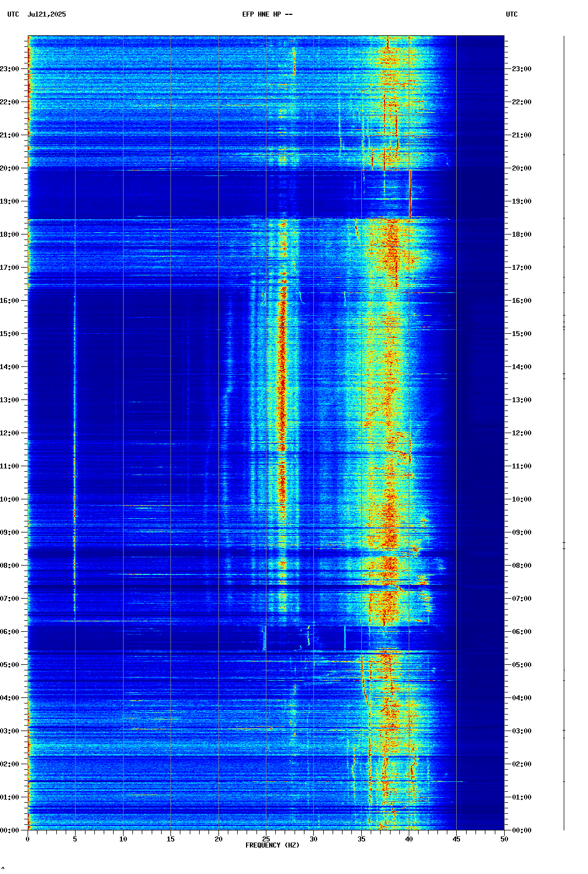Click 00:00 on the right time axis
The width and height of the screenshot is (588, 874).
[522, 830]
